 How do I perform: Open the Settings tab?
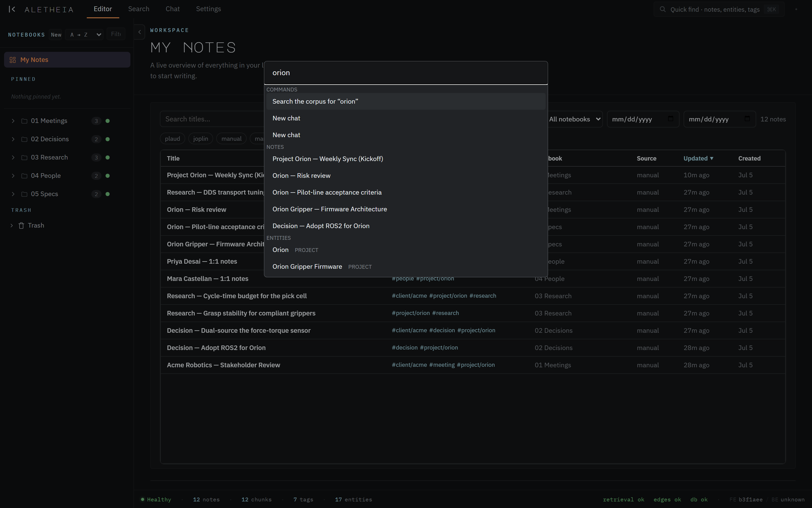(x=208, y=9)
